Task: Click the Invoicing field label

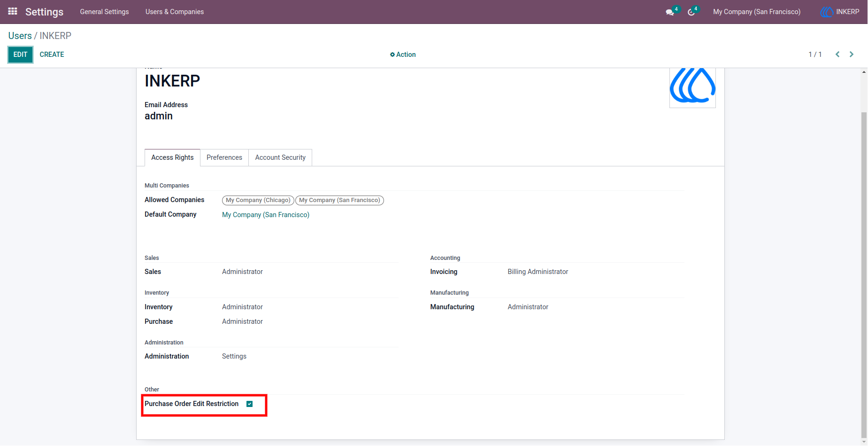Action: click(x=444, y=272)
